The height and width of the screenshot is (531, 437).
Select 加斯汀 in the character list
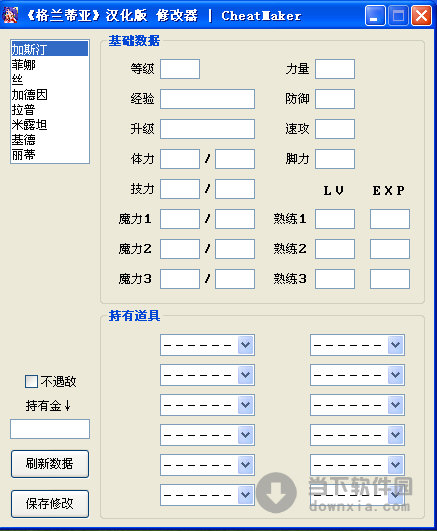[50, 49]
